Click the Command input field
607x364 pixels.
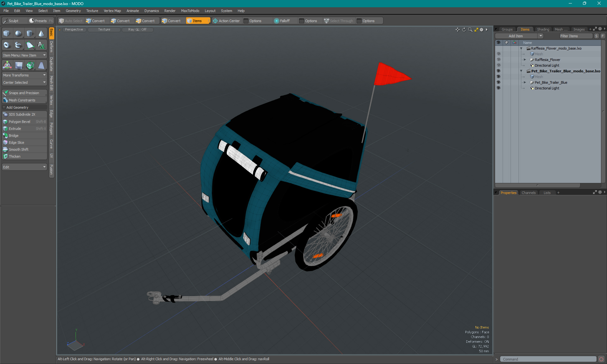(x=548, y=359)
